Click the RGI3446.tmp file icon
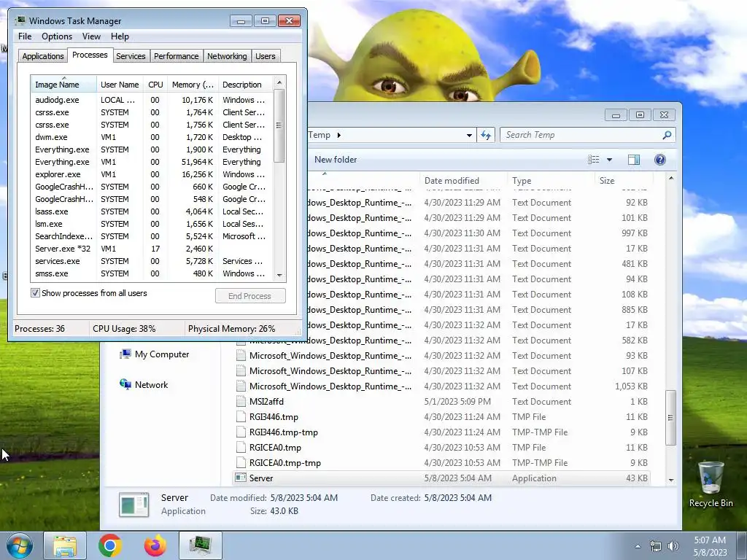 coord(241,417)
